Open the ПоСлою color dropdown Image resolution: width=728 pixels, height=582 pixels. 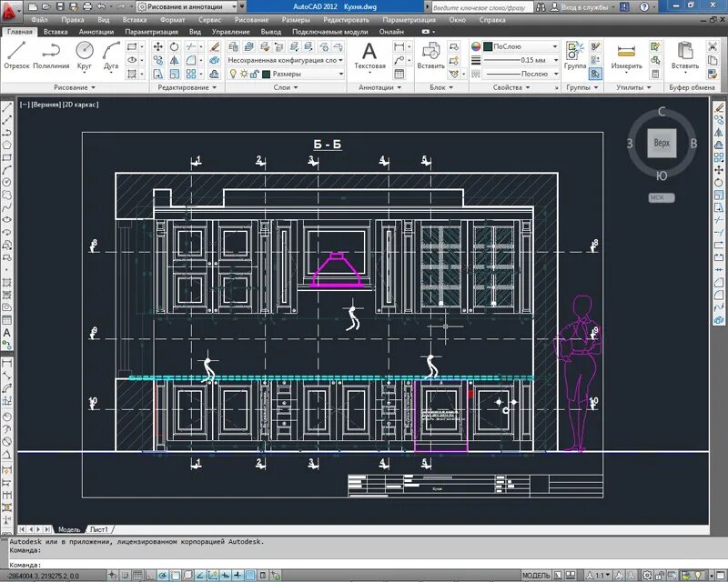click(x=521, y=46)
